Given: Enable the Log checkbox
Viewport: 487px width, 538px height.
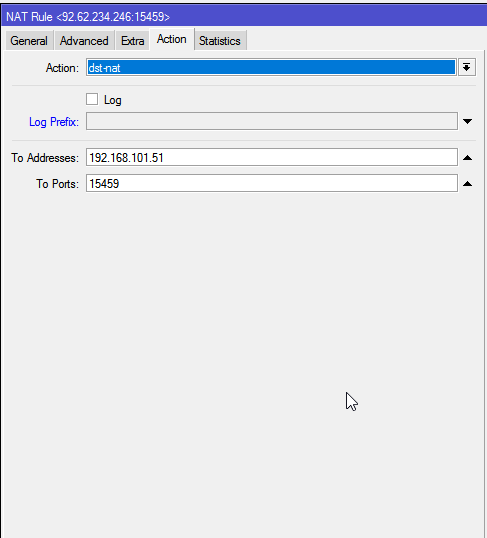Looking at the screenshot, I should (92, 100).
